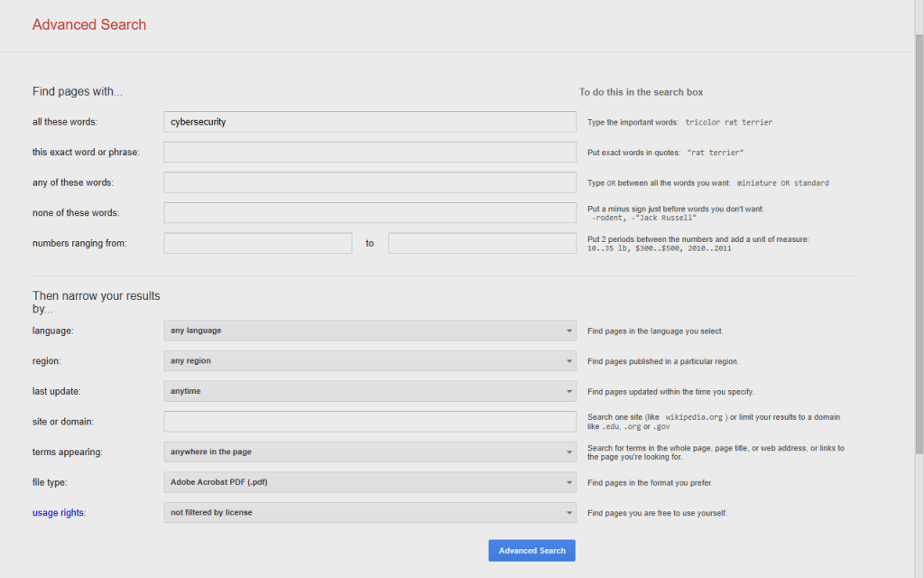Image resolution: width=924 pixels, height=578 pixels.
Task: Click the arrow on the file type dropdown
Action: pyautogui.click(x=568, y=482)
